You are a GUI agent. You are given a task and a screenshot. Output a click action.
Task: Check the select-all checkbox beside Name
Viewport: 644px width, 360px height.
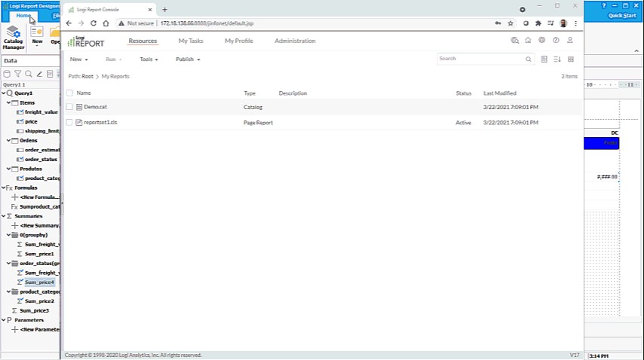click(69, 93)
